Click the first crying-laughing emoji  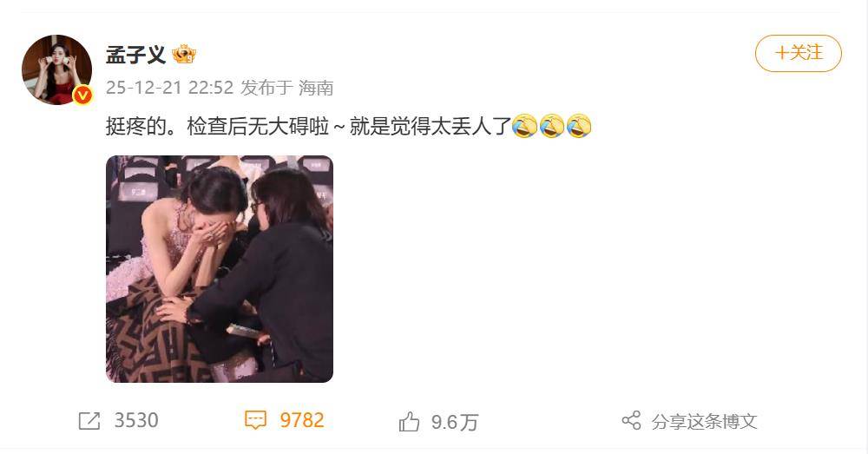click(x=524, y=126)
